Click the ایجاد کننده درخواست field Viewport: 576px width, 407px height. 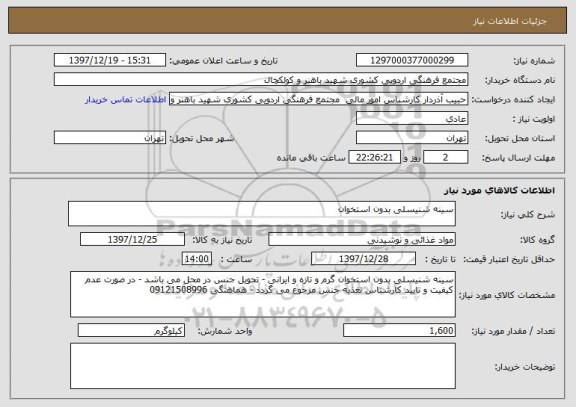[318, 99]
